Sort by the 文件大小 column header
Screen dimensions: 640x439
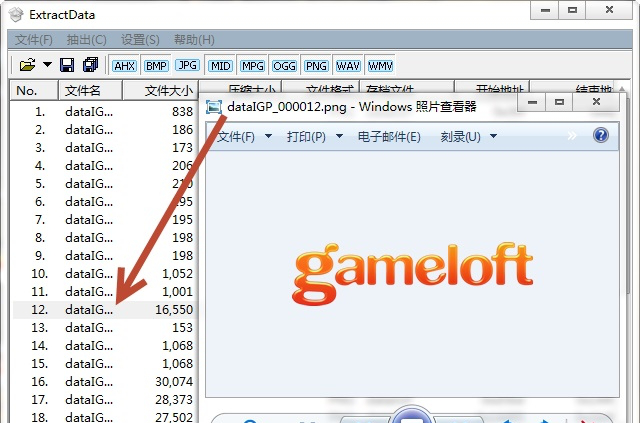(160, 90)
